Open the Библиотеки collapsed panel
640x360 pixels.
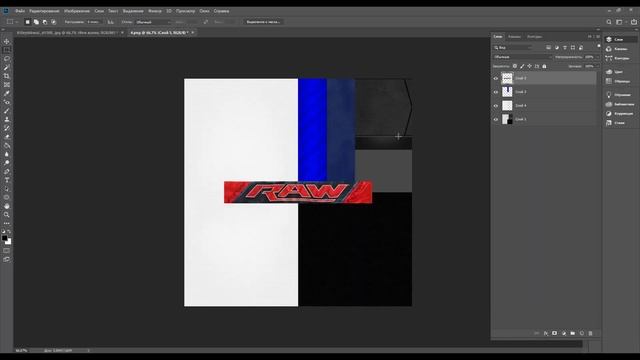(620, 104)
